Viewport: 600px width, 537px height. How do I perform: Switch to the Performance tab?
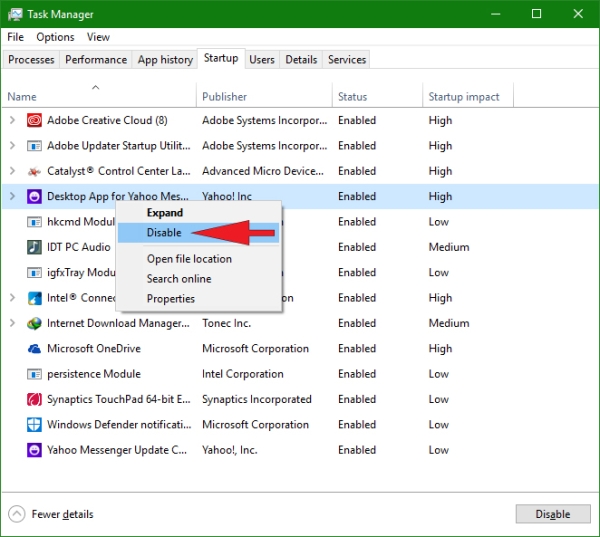pyautogui.click(x=96, y=60)
